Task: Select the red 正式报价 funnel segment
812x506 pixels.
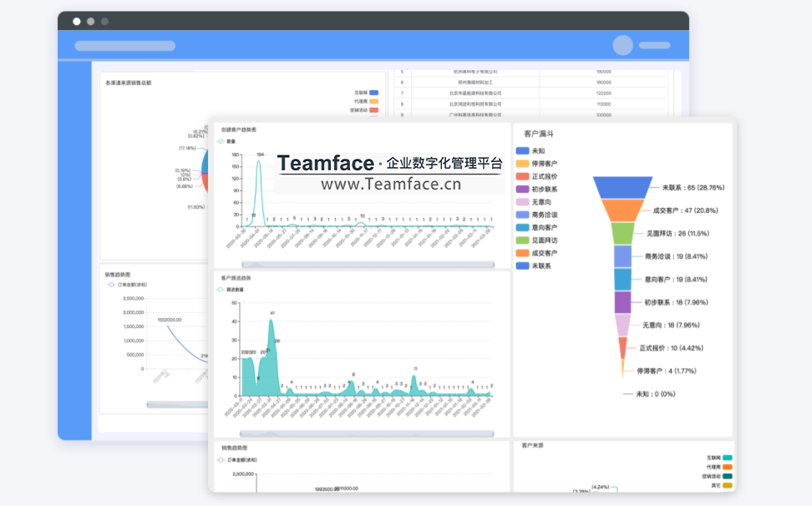Action: click(622, 347)
